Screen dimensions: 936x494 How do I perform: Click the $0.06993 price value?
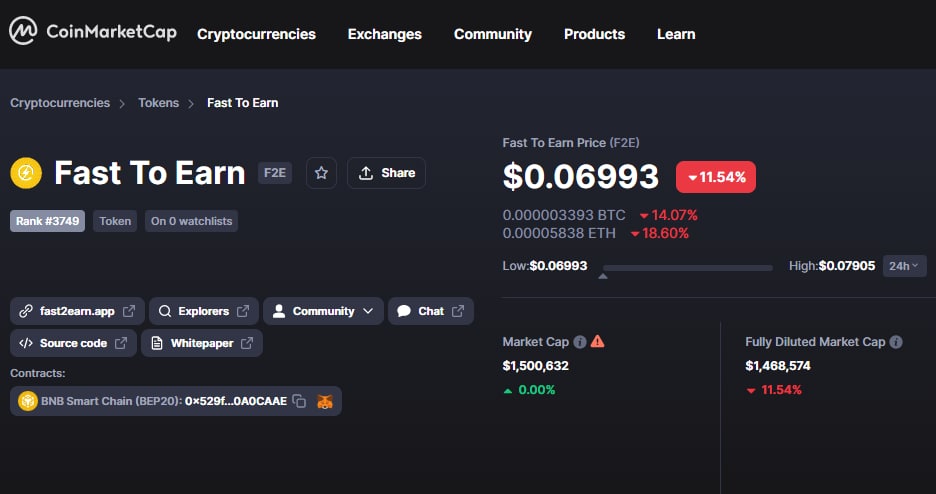[581, 176]
